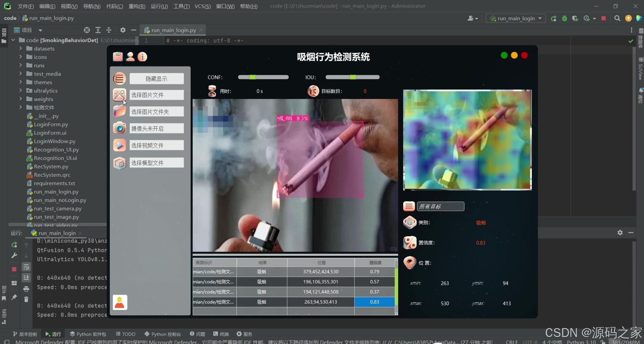Click the 选择视频文件 button
The height and width of the screenshot is (344, 644).
pyautogui.click(x=156, y=145)
